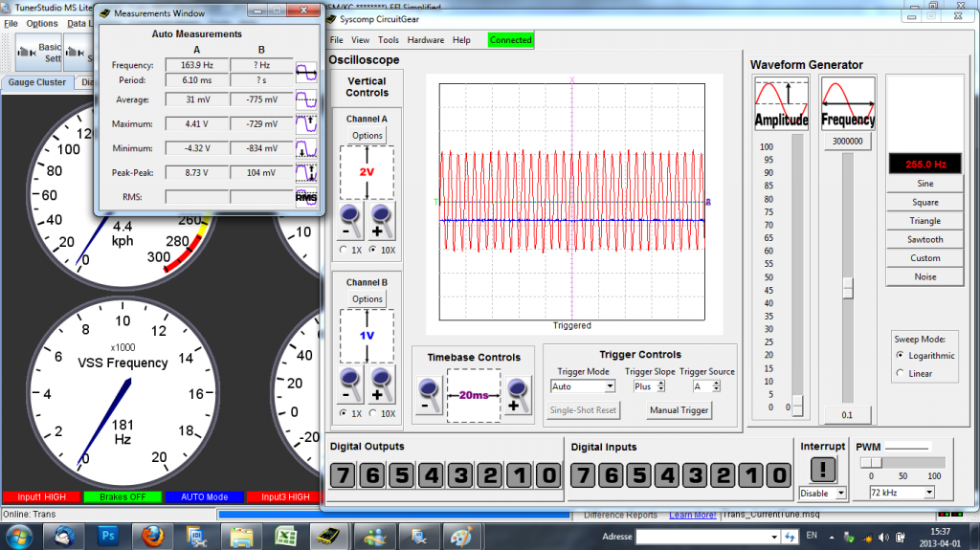The image size is (980, 550).
Task: Toggle digital output bit 0
Action: pyautogui.click(x=548, y=475)
